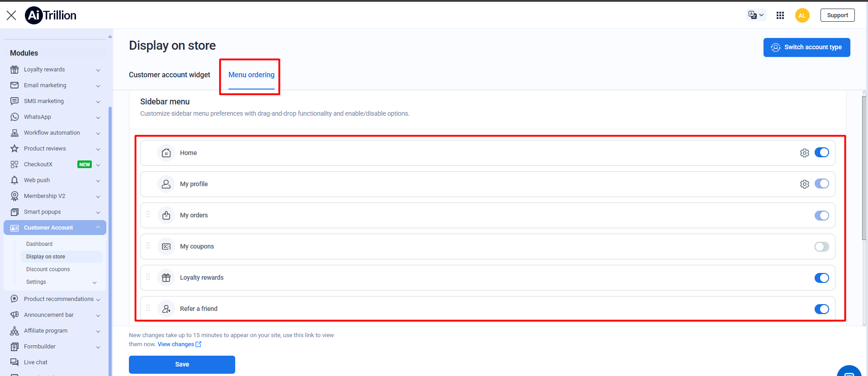Open Discount coupons submenu item
Image resolution: width=868 pixels, height=376 pixels.
point(48,269)
